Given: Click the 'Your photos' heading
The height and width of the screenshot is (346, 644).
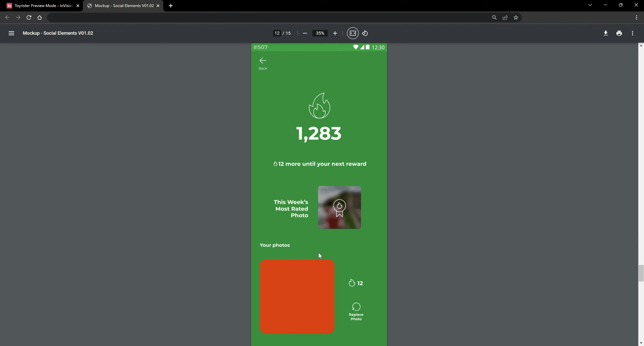Looking at the screenshot, I should coord(275,245).
